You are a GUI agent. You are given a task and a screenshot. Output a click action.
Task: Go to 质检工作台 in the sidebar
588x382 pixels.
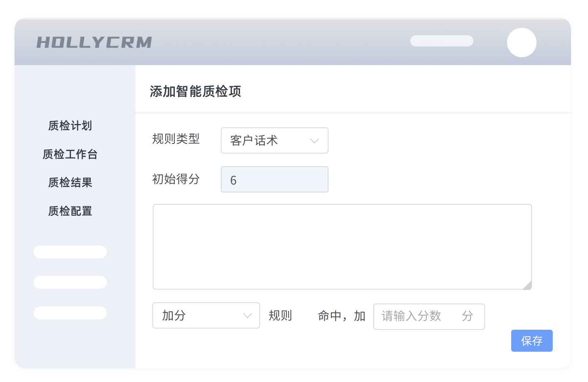(70, 154)
